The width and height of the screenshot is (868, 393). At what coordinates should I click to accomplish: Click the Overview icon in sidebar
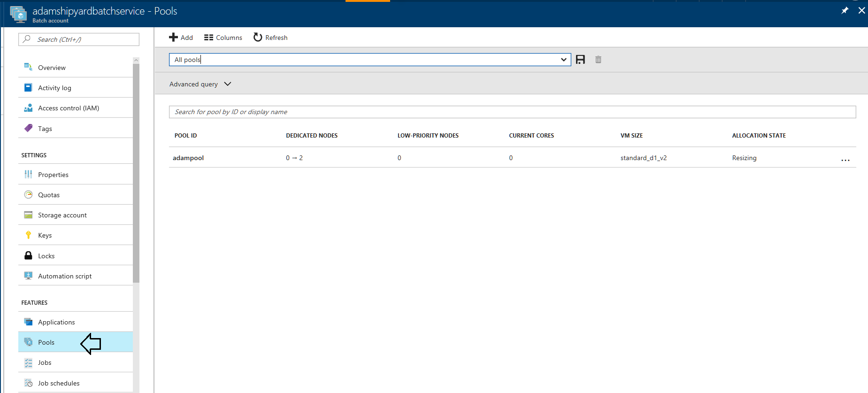[28, 67]
